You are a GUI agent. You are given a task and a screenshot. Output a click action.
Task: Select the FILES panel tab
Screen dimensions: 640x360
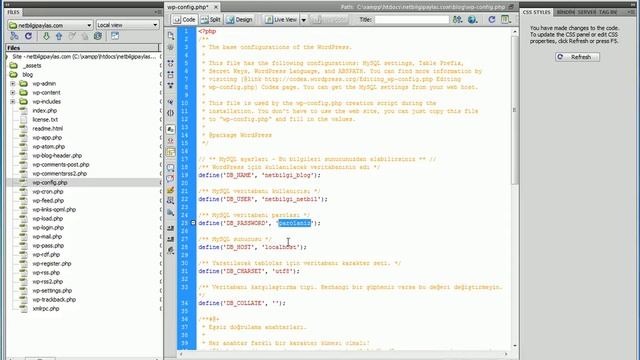[x=13, y=12]
